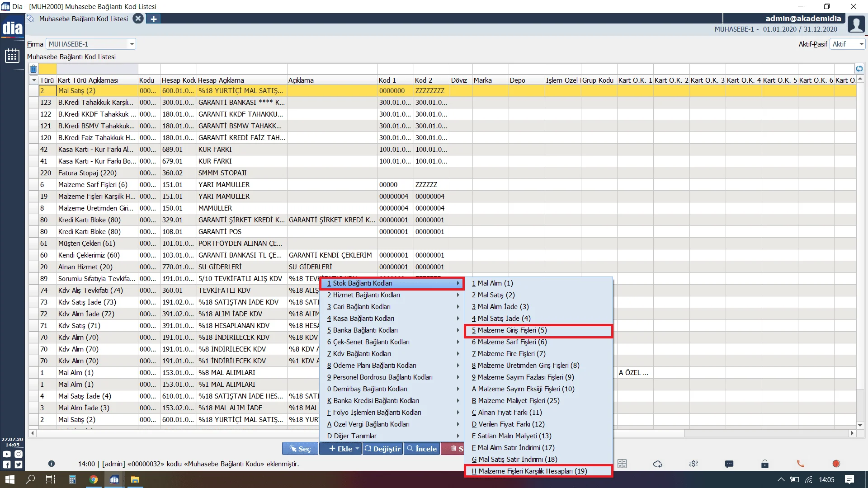Image resolution: width=868 pixels, height=488 pixels.
Task: Click the refresh icon at the grid's top right
Action: pyautogui.click(x=859, y=69)
